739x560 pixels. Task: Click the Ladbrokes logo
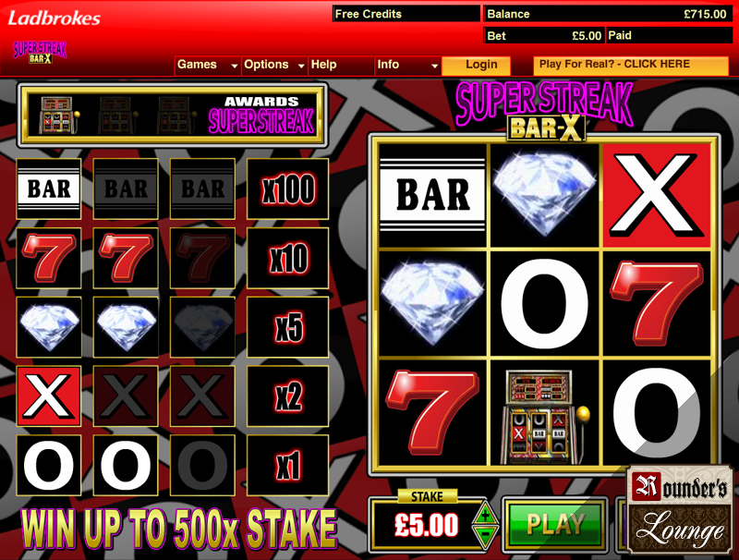55,18
